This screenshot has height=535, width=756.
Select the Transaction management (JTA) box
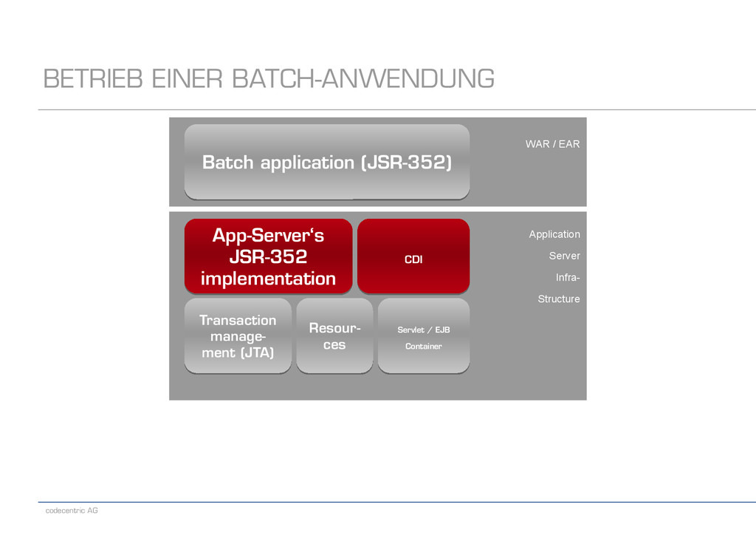point(238,335)
